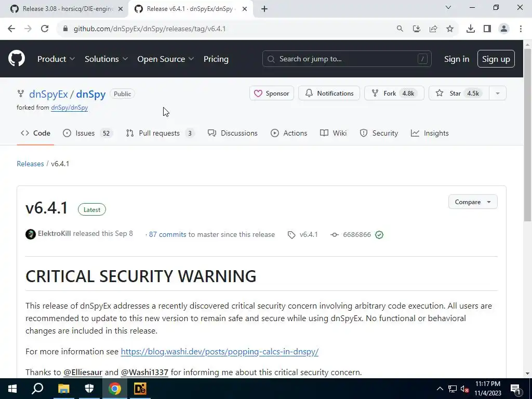
Task: Reload the page with refresh icon
Action: (45, 29)
